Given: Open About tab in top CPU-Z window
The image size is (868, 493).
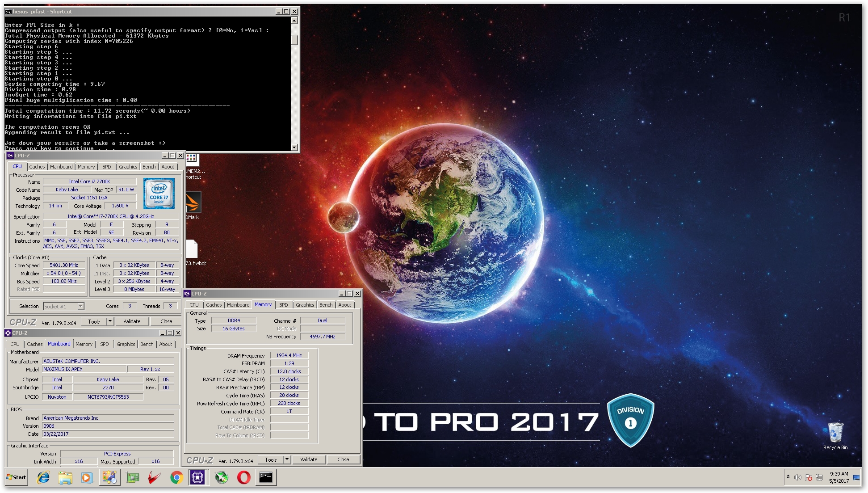Looking at the screenshot, I should (168, 167).
